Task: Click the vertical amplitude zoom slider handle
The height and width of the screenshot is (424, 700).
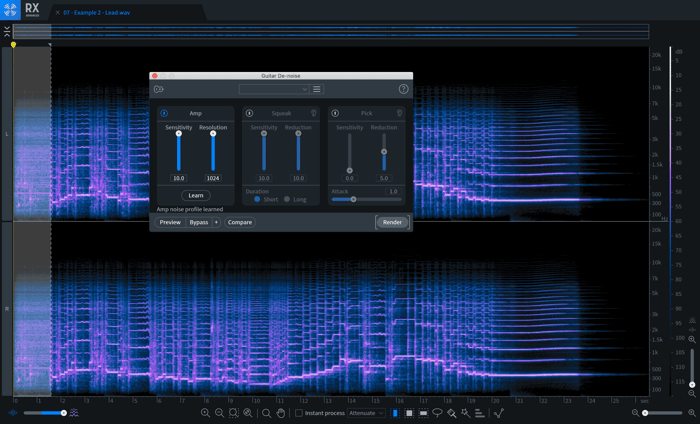Action: 692,384
